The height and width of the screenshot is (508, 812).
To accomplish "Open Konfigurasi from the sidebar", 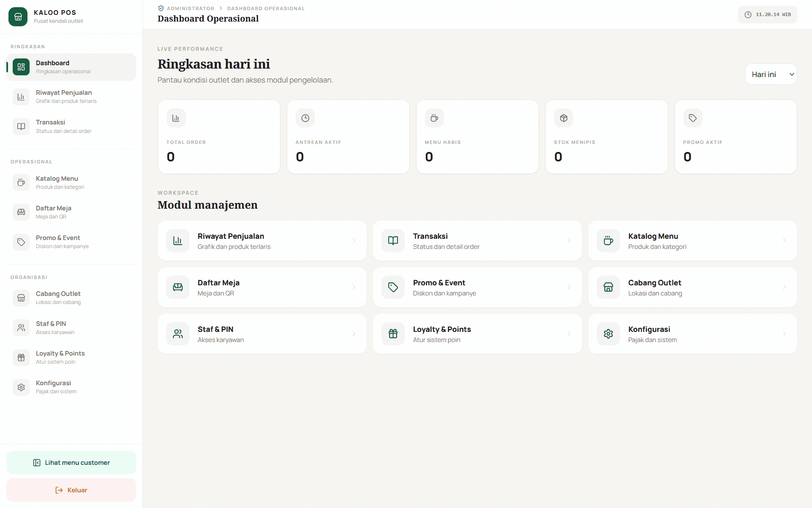I will point(71,387).
